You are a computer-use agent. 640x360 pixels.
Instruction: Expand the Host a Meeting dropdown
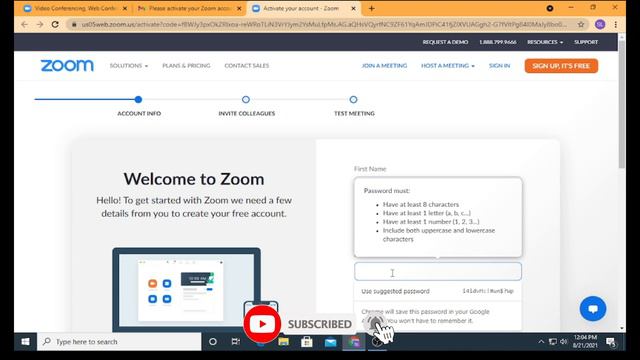click(448, 66)
